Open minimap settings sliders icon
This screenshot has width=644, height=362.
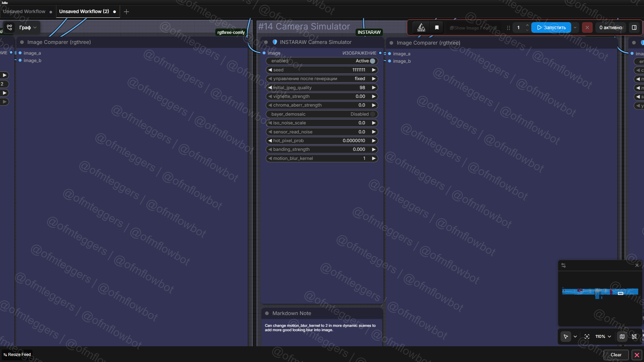563,265
